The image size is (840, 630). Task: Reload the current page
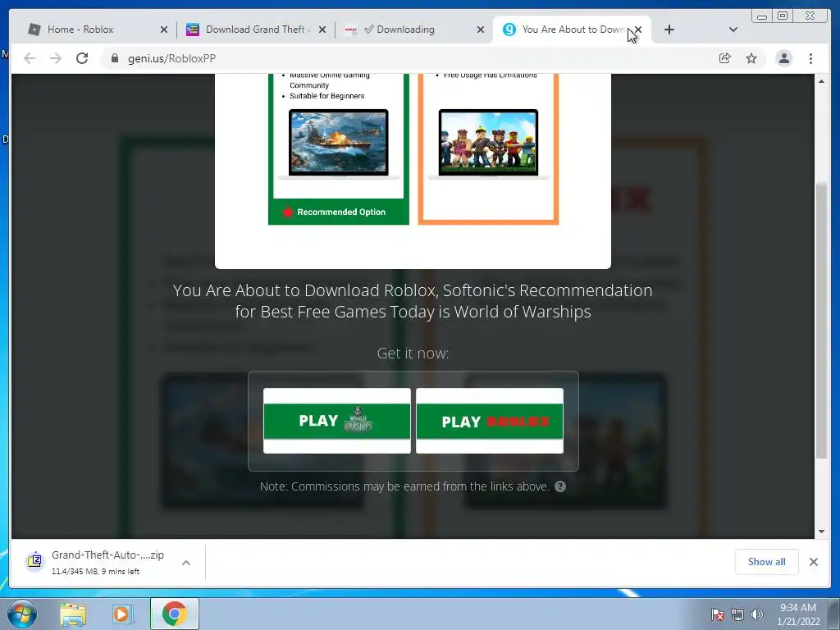82,58
